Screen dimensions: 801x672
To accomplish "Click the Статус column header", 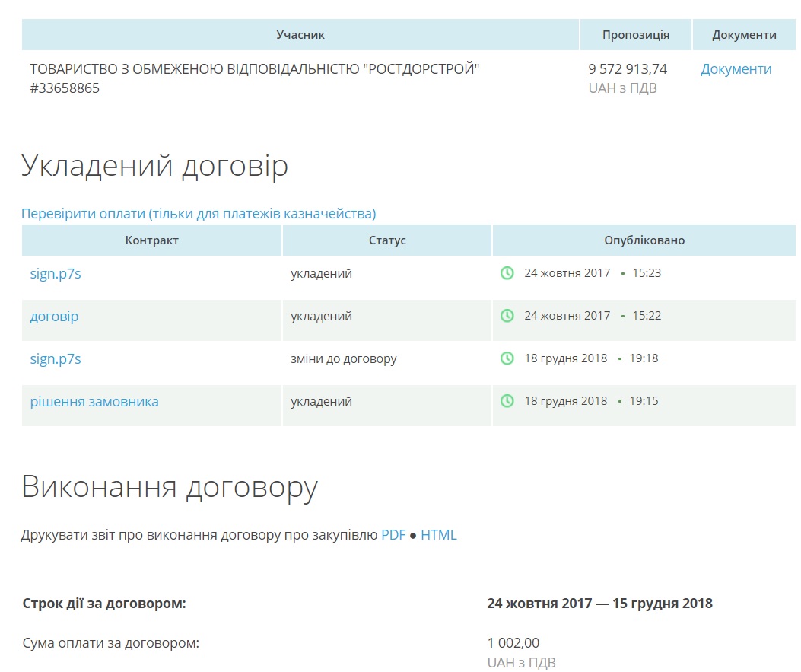I will point(387,240).
